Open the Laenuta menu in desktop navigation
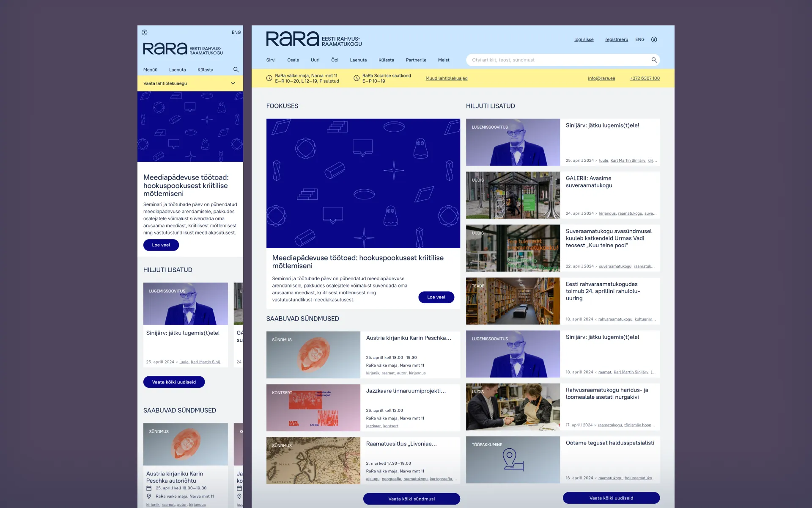Image resolution: width=812 pixels, height=508 pixels. tap(358, 60)
